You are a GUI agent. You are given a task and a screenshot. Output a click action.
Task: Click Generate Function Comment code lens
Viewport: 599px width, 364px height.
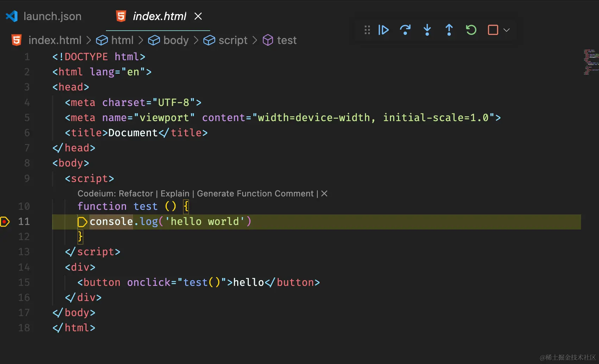255,194
